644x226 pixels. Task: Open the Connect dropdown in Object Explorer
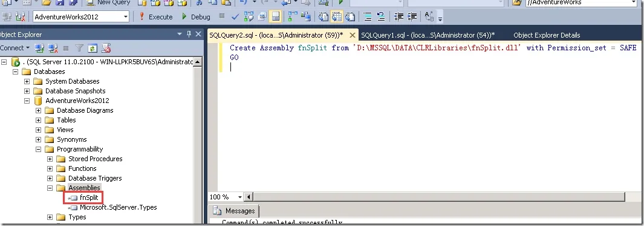click(15, 48)
